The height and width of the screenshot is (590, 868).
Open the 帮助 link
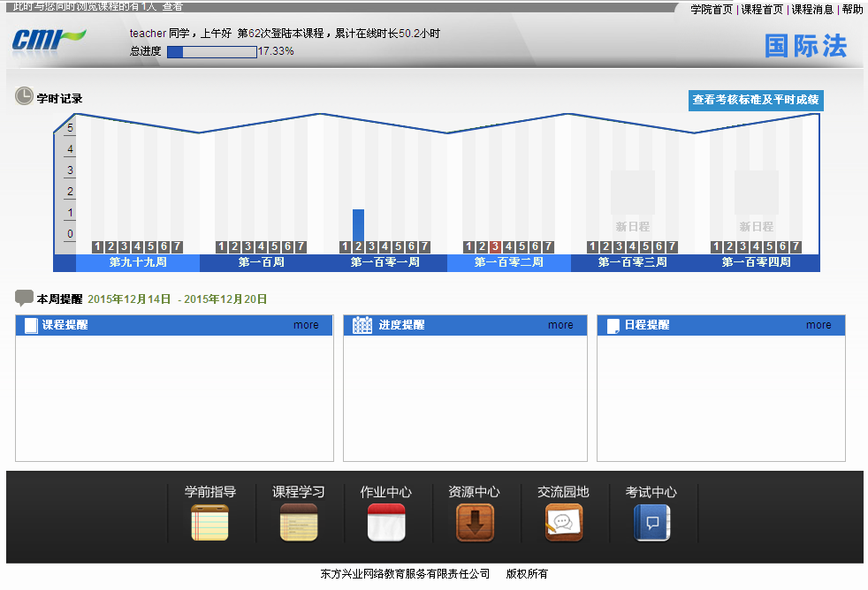pyautogui.click(x=852, y=9)
